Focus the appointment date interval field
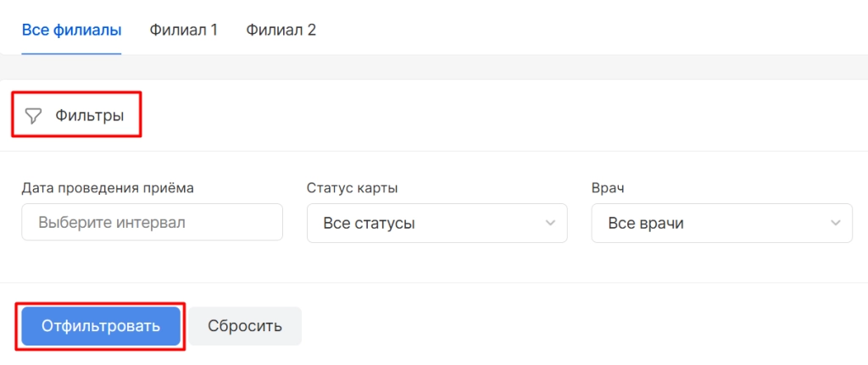The width and height of the screenshot is (868, 365). coord(152,223)
